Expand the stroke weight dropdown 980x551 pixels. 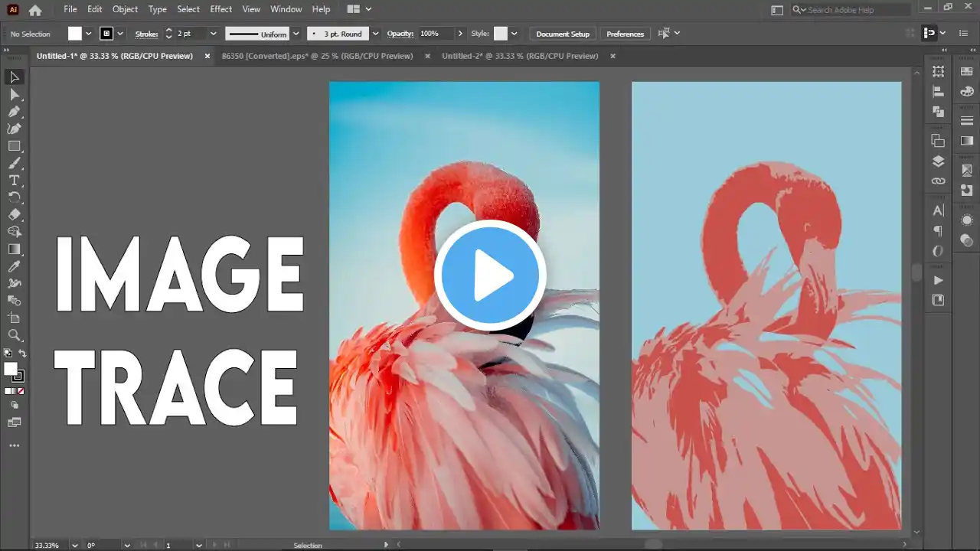pos(213,34)
